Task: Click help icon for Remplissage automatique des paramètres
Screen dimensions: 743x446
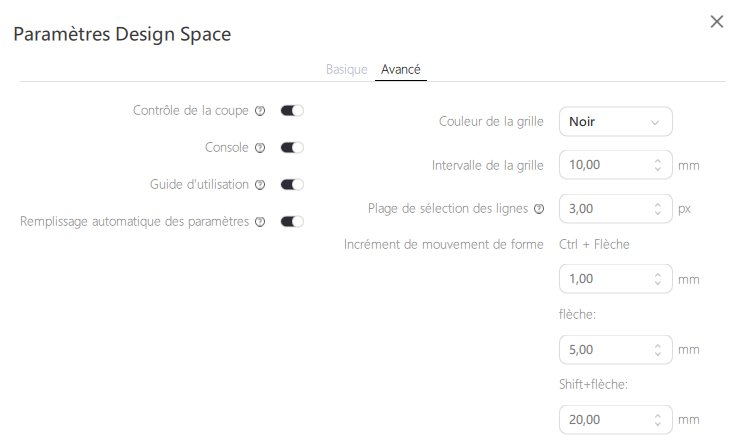Action: pos(260,222)
